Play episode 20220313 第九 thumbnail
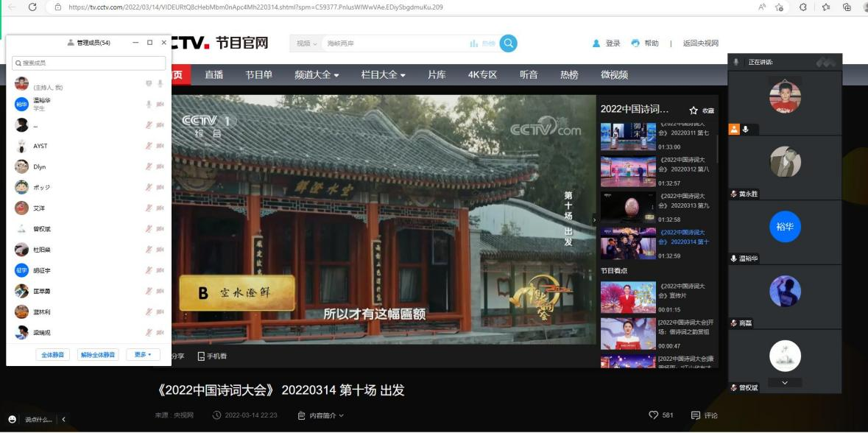 click(628, 208)
